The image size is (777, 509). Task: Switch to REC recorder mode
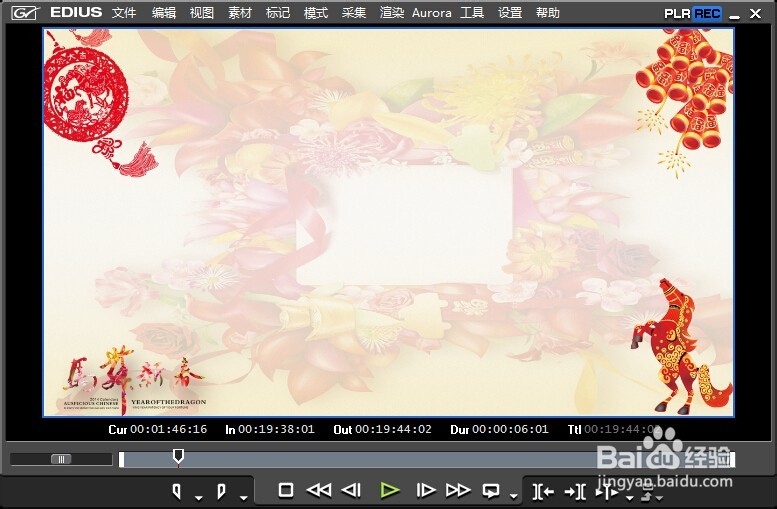point(707,13)
